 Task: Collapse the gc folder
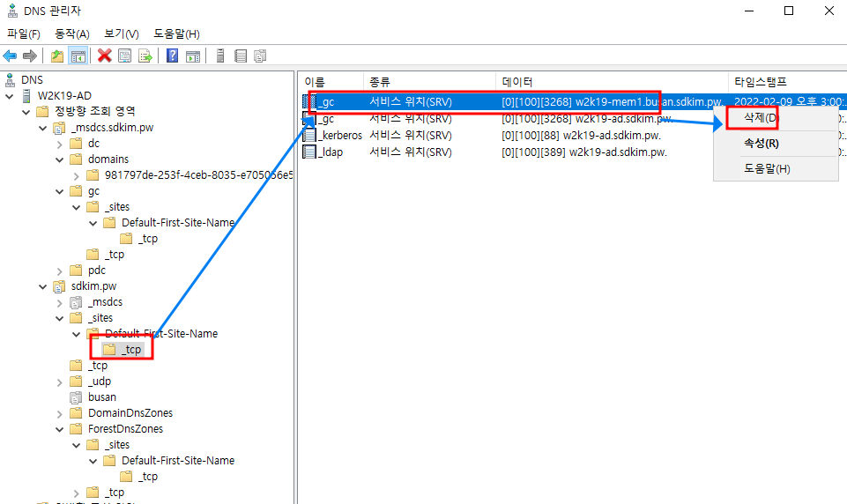(59, 191)
